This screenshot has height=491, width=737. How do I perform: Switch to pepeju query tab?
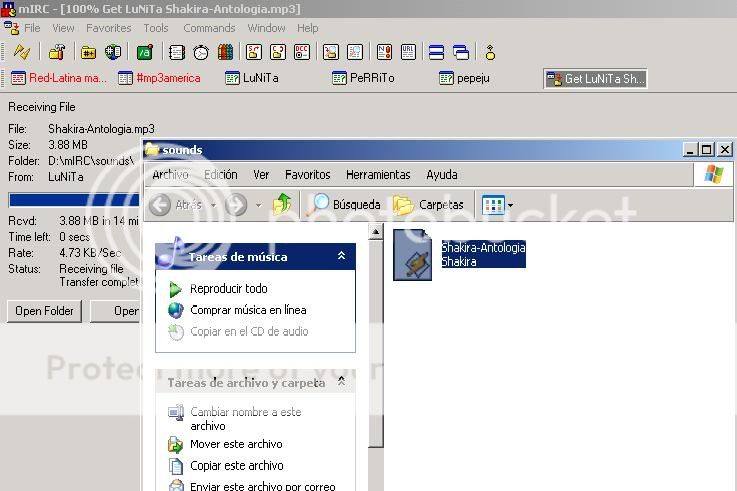(x=464, y=78)
